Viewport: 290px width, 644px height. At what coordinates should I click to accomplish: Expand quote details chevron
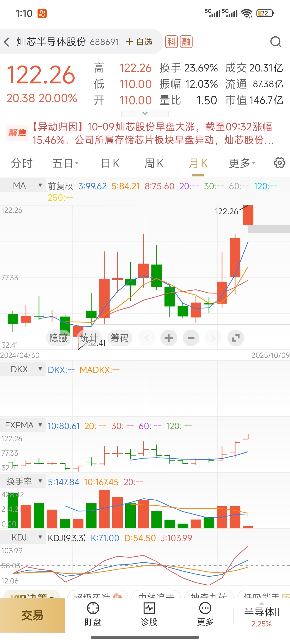pyautogui.click(x=145, y=113)
